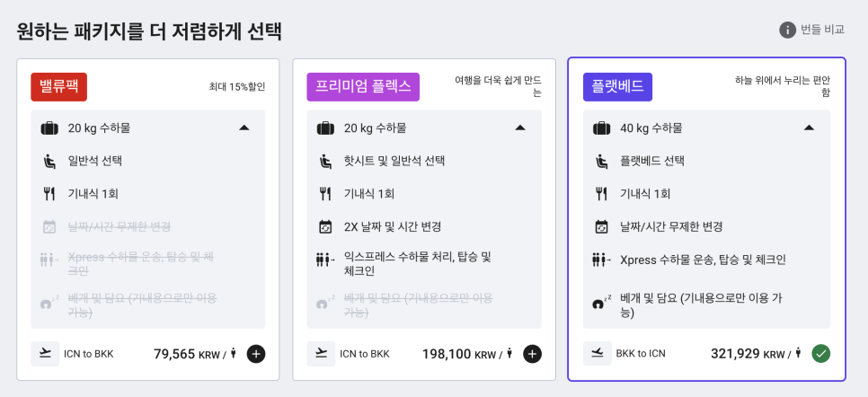Click the meal icon in 밸류팩 card
Viewport: 868px width, 397px height.
coord(49,194)
